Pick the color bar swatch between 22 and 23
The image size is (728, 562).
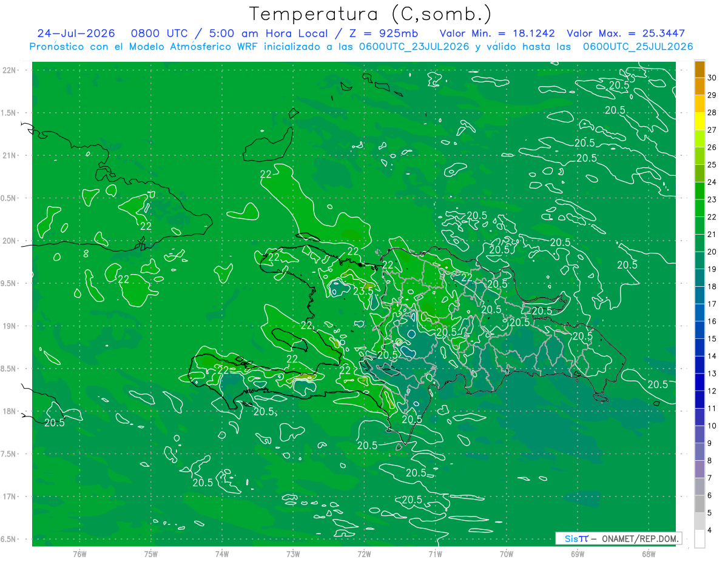point(699,209)
